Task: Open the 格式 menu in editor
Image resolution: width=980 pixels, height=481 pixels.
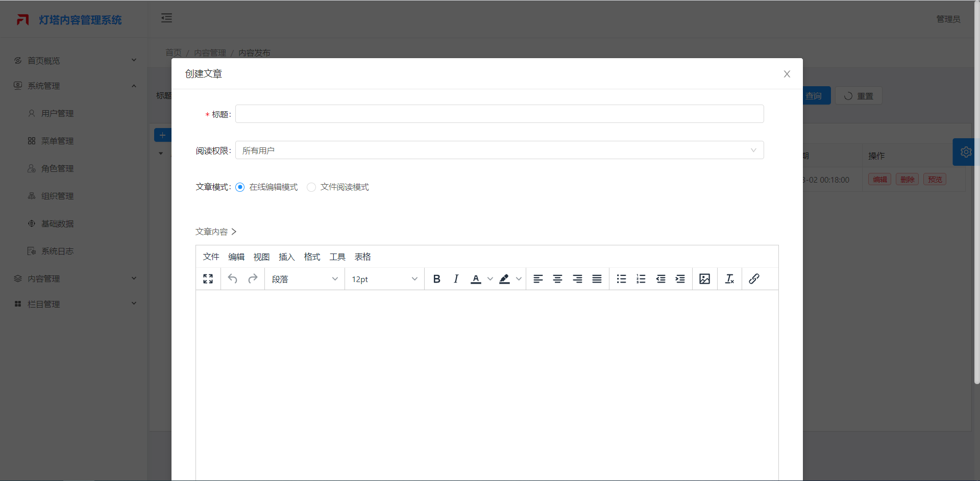Action: [312, 257]
